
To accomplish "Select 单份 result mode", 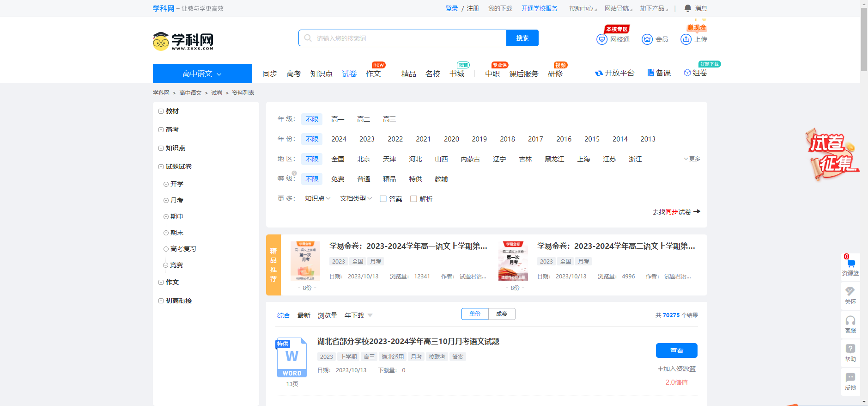I will tap(475, 314).
